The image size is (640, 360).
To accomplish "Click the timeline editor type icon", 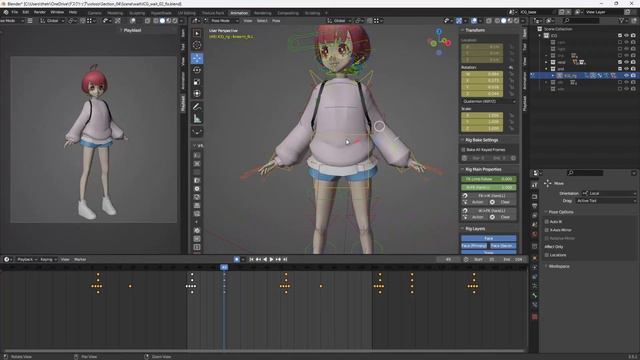I will [7, 260].
